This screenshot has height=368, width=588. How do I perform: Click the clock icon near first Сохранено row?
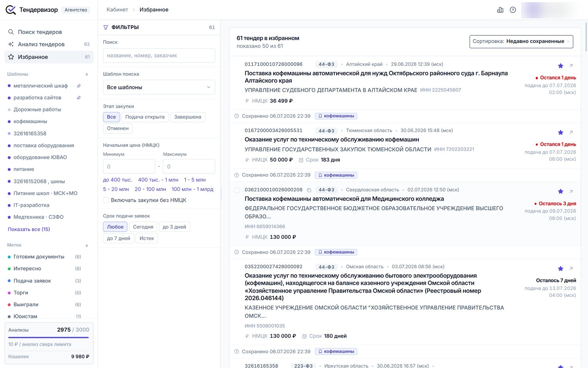pos(237,116)
